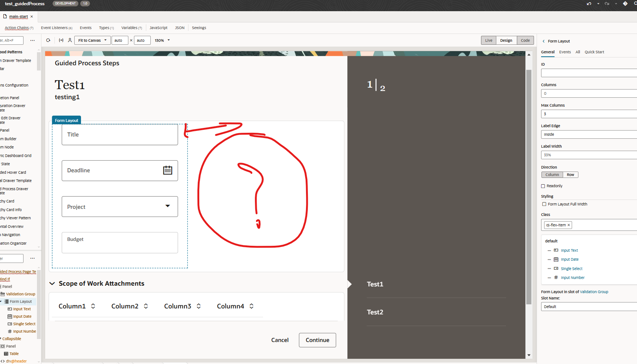The height and width of the screenshot is (364, 637).
Task: Switch to the JSON tab
Action: tap(179, 28)
